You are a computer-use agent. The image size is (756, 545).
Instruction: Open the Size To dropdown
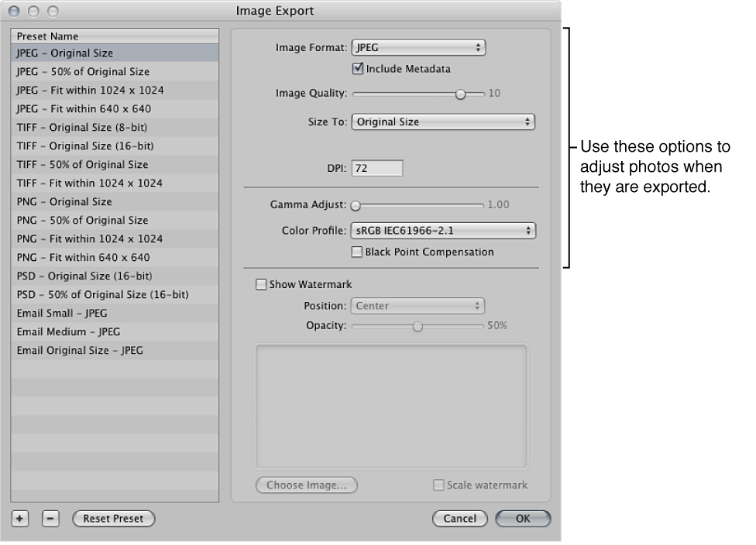[x=442, y=122]
